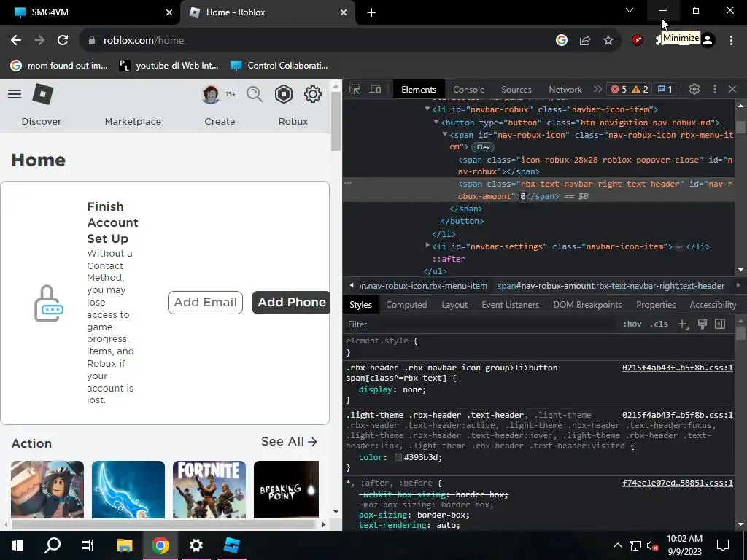Open Chrome three-dot menu

tap(731, 41)
